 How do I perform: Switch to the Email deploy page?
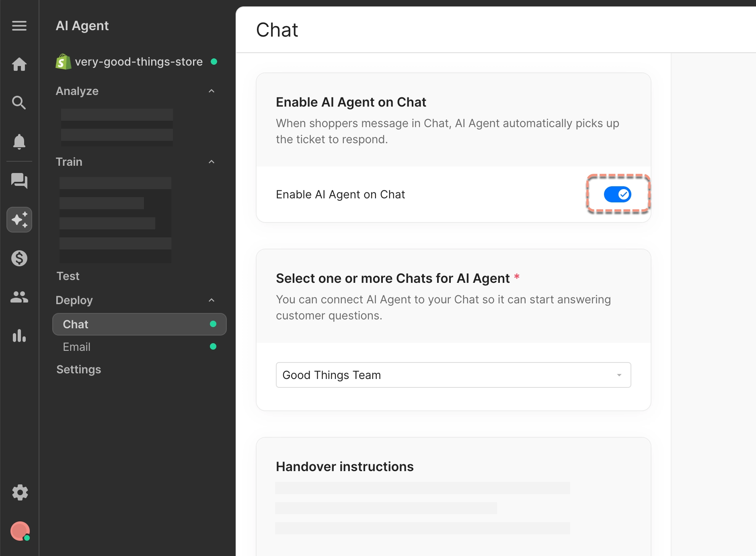[x=76, y=346]
